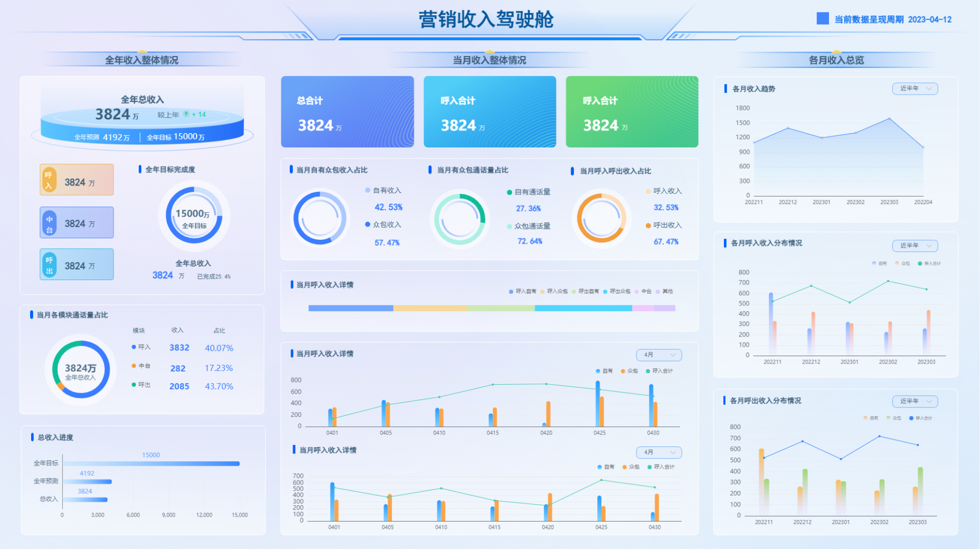Image resolution: width=980 pixels, height=549 pixels.
Task: Open 4月 dropdown above the 800-scale chart
Action: click(659, 355)
